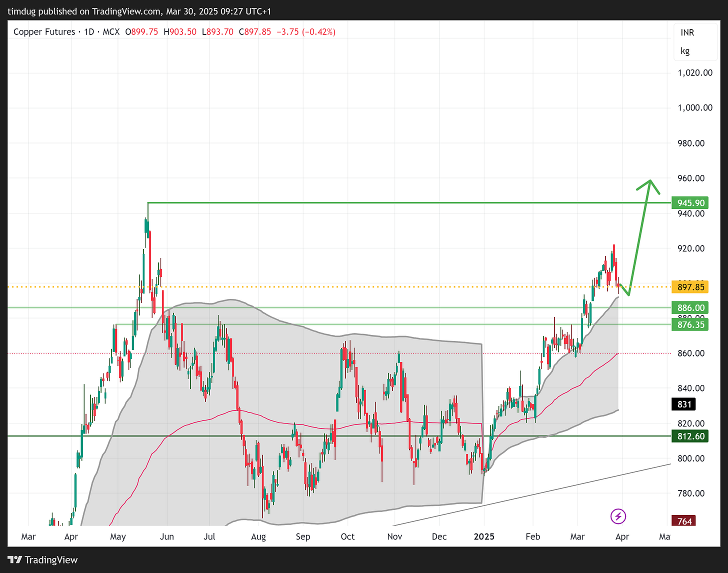
Task: Click the Apr label left of May
Action: pyautogui.click(x=71, y=537)
